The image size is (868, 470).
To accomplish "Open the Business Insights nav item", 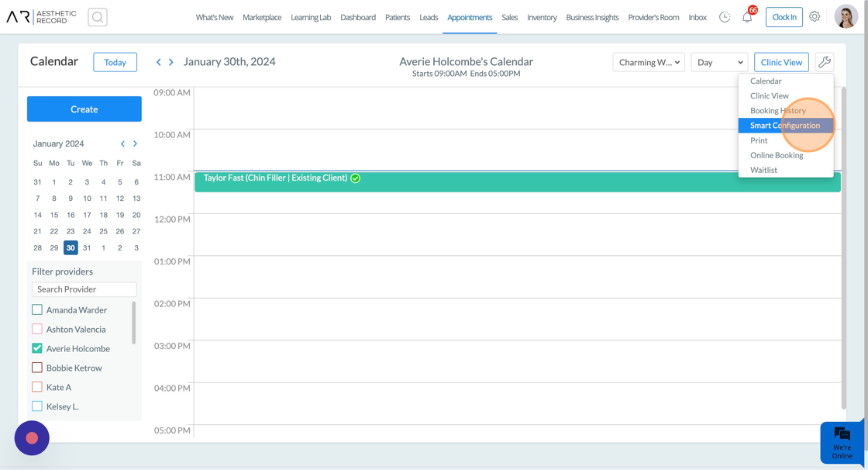I will click(x=592, y=17).
